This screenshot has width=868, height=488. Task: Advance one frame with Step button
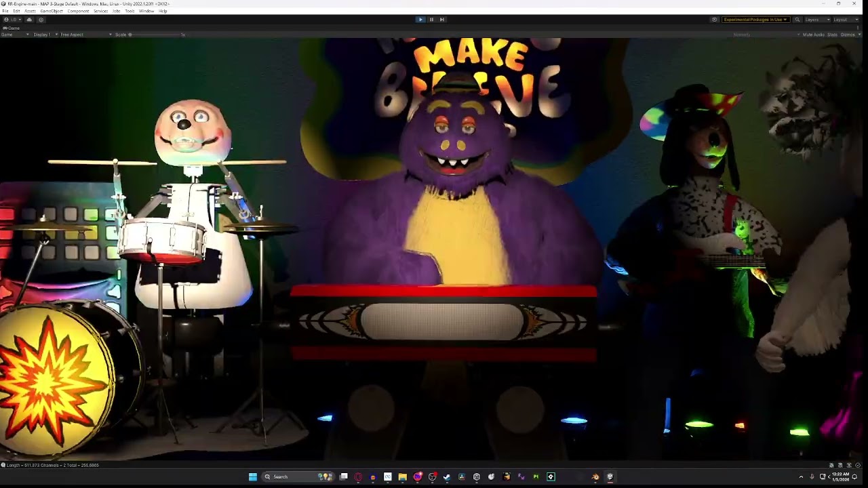(x=442, y=20)
